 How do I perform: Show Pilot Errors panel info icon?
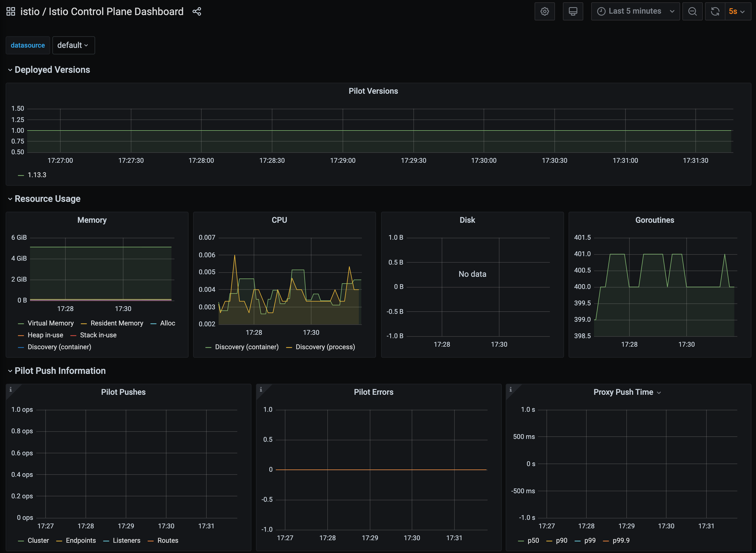261,389
